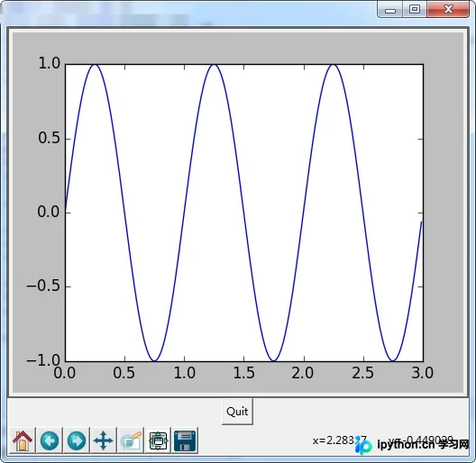Screen dimensions: 476x463
Task: Click the 3.0 x-axis tick label
Action: pos(423,373)
